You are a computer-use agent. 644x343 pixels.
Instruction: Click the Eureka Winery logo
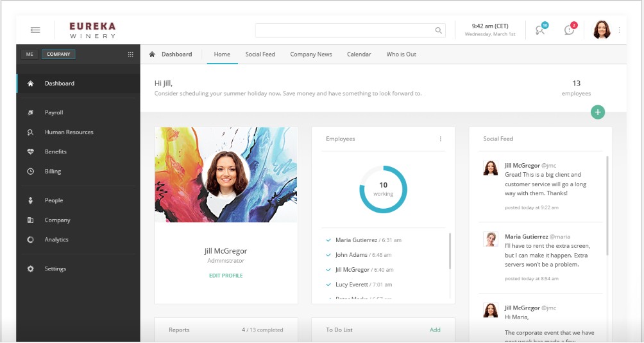92,30
